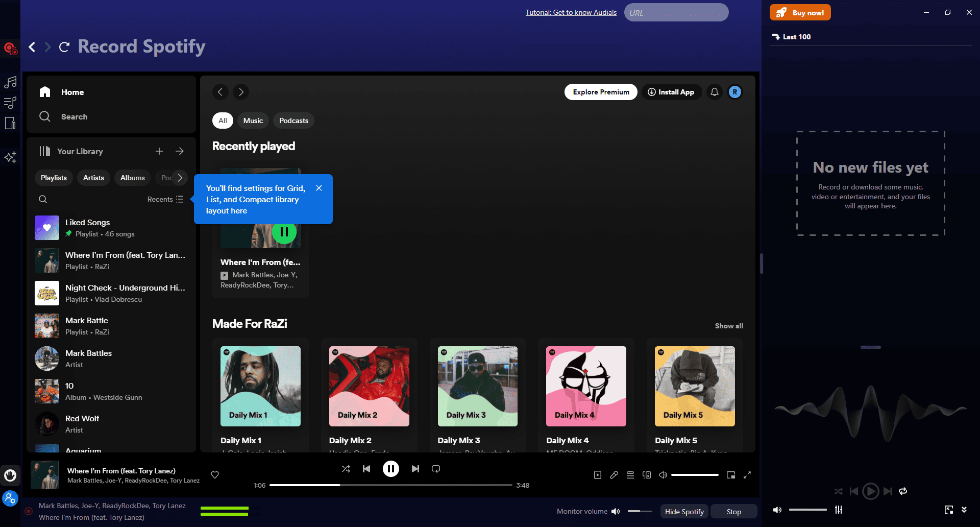Open the Audials music note section
Viewport: 980px width, 527px height.
[10, 82]
